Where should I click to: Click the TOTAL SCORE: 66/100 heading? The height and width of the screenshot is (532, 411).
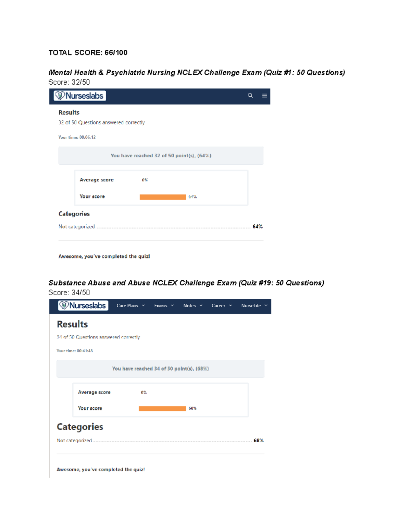(88, 53)
